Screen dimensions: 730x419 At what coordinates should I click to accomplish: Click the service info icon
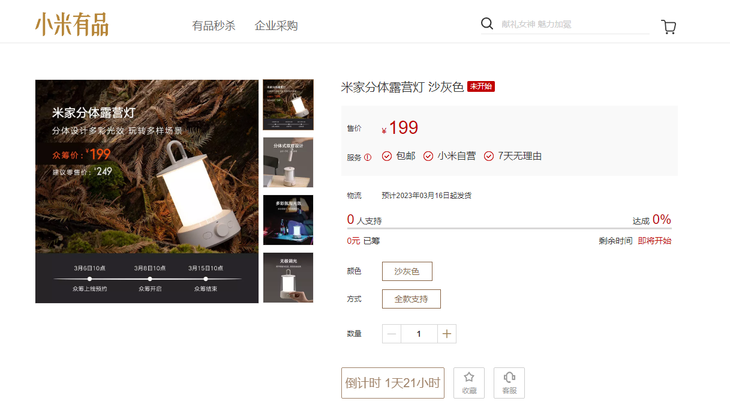(x=368, y=157)
